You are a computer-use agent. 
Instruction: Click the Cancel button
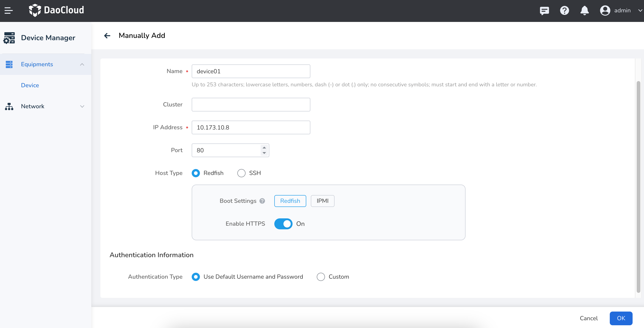coord(589,318)
